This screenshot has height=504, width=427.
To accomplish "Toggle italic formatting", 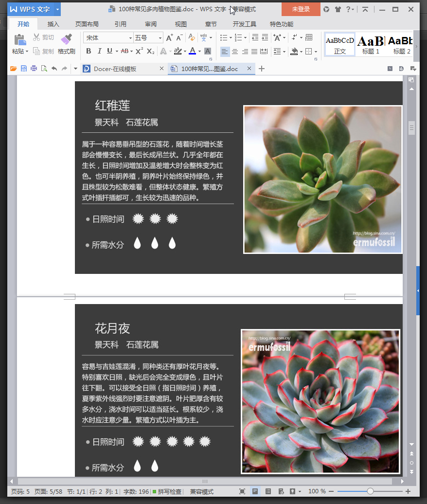I will tap(100, 51).
